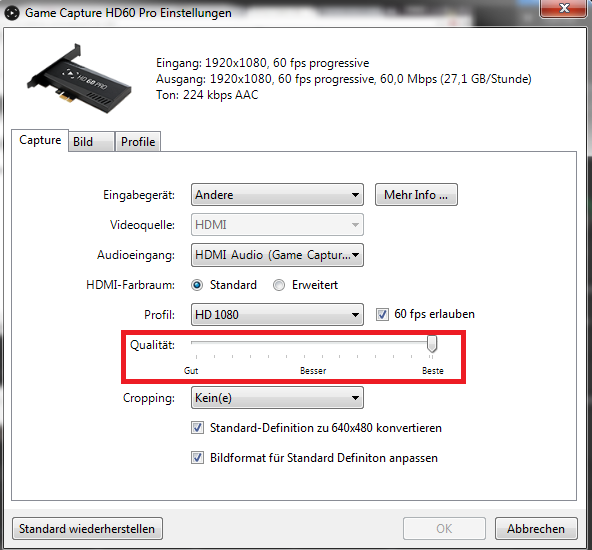Switch to the Bild tab

click(x=91, y=142)
